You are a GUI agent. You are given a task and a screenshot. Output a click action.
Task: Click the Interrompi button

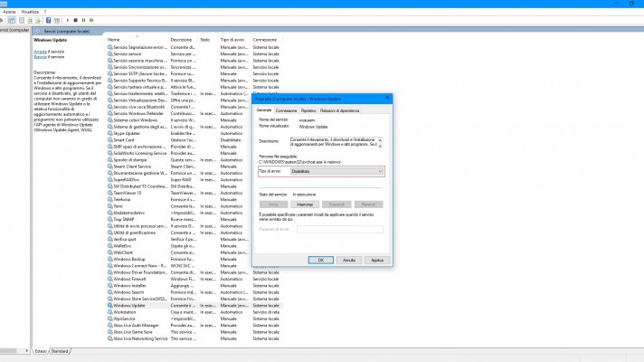pyautogui.click(x=304, y=204)
